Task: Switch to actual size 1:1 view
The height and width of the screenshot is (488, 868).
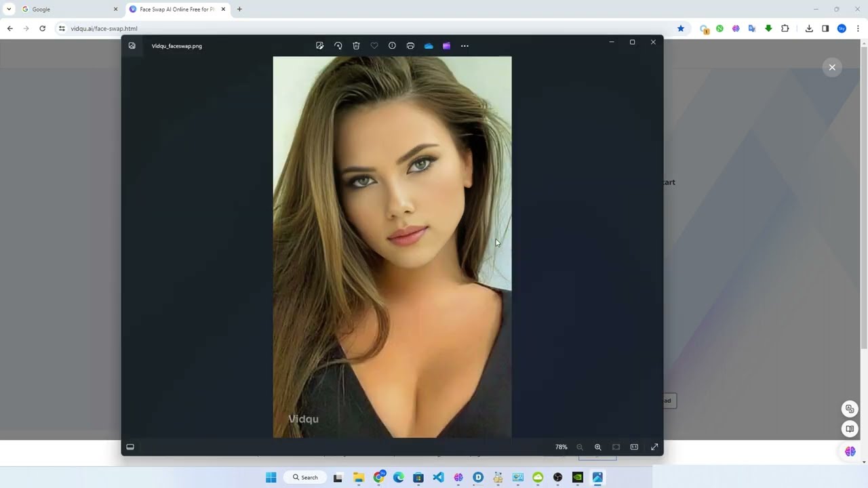Action: (x=634, y=447)
